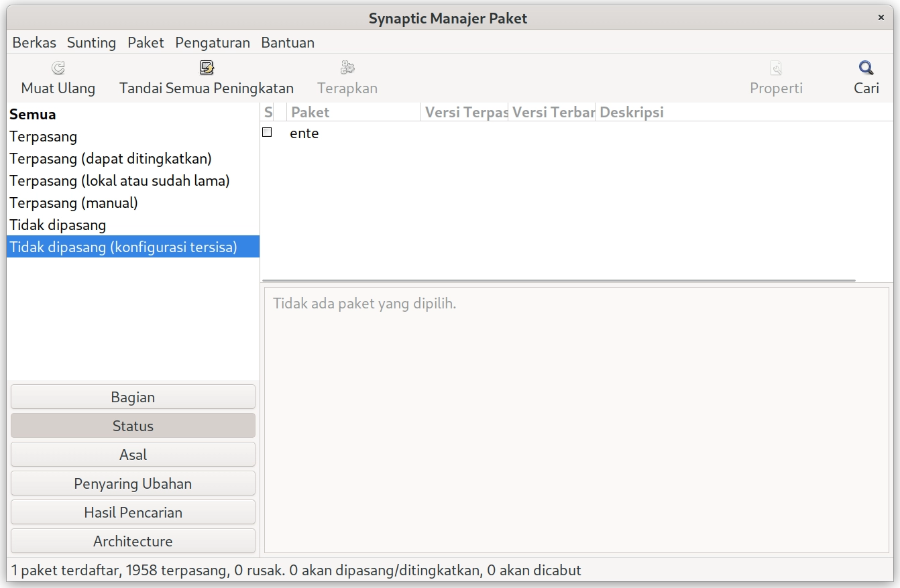
Task: Click the Asal filter button
Action: click(133, 455)
